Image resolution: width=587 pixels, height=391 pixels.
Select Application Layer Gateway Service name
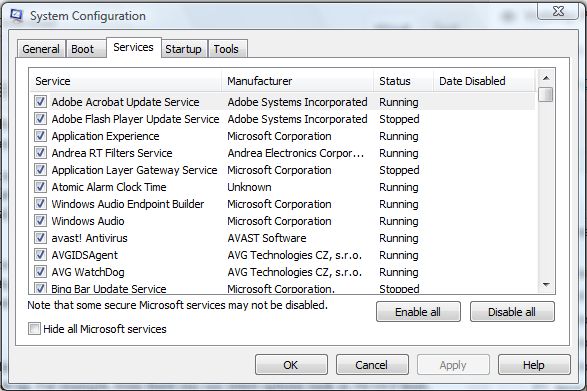(x=134, y=170)
